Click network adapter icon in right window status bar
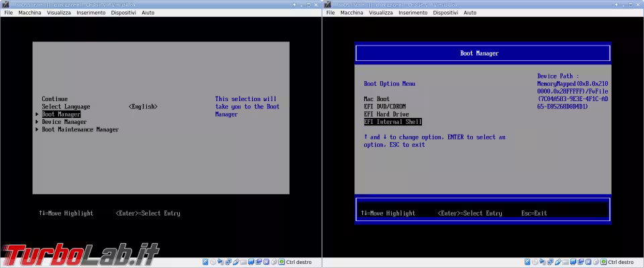Screen dimensions: 644x268 pyautogui.click(x=550, y=262)
